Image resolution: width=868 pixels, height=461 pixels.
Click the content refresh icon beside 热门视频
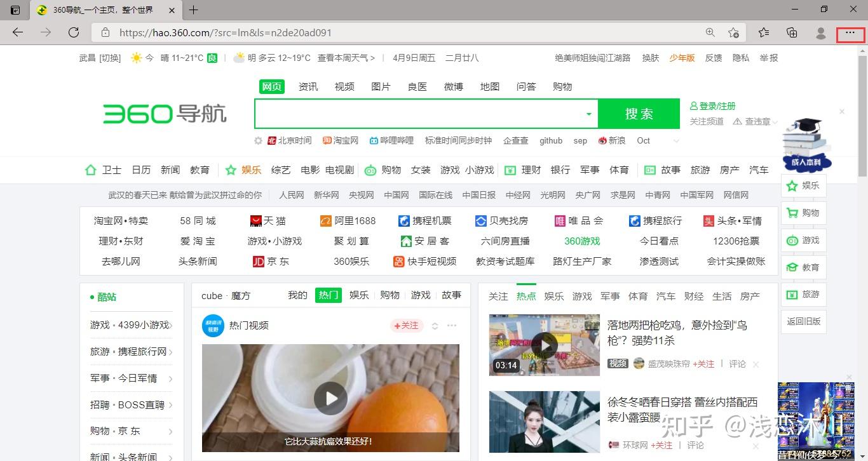click(435, 325)
